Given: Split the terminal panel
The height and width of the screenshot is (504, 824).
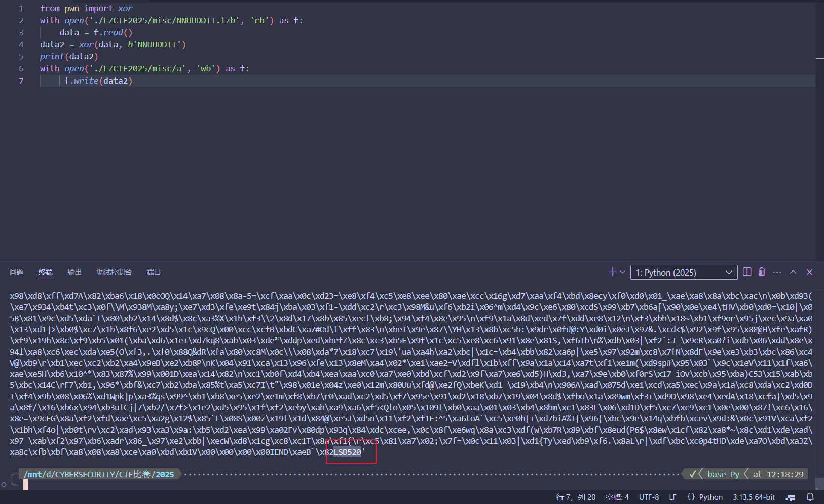Looking at the screenshot, I should click(746, 272).
